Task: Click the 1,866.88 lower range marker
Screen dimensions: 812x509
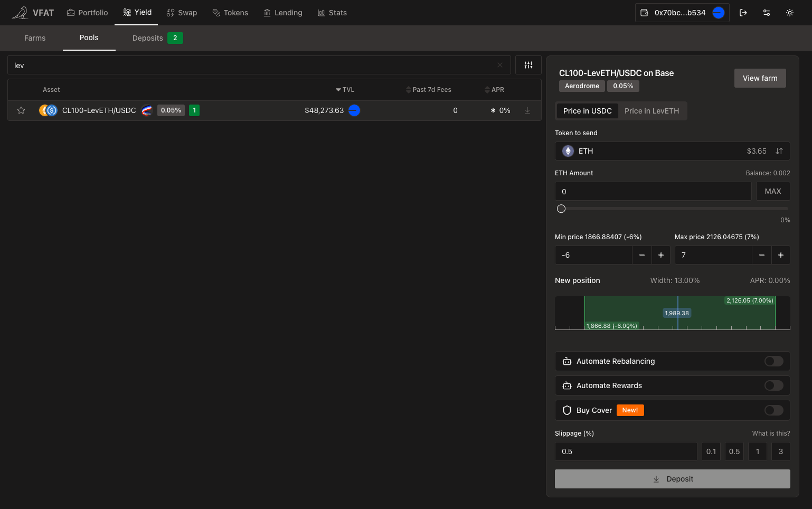Action: (612, 326)
